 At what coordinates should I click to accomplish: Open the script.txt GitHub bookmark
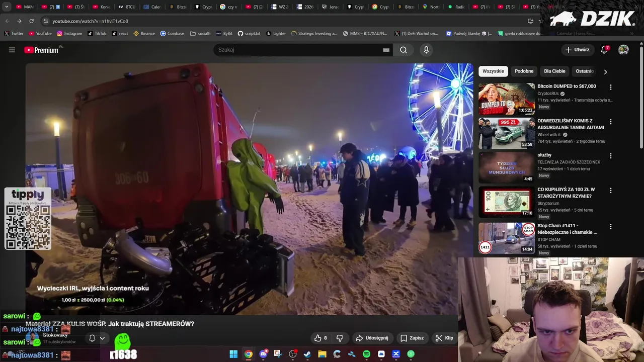point(249,34)
